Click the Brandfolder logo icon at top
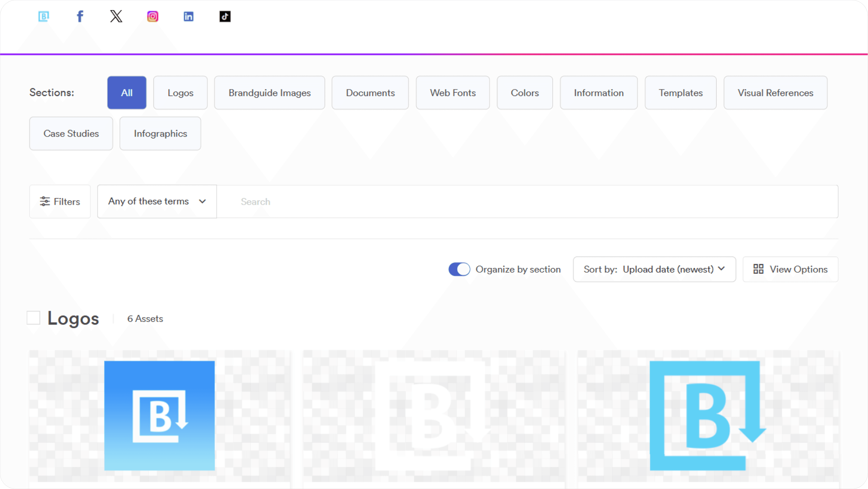 pos(43,16)
